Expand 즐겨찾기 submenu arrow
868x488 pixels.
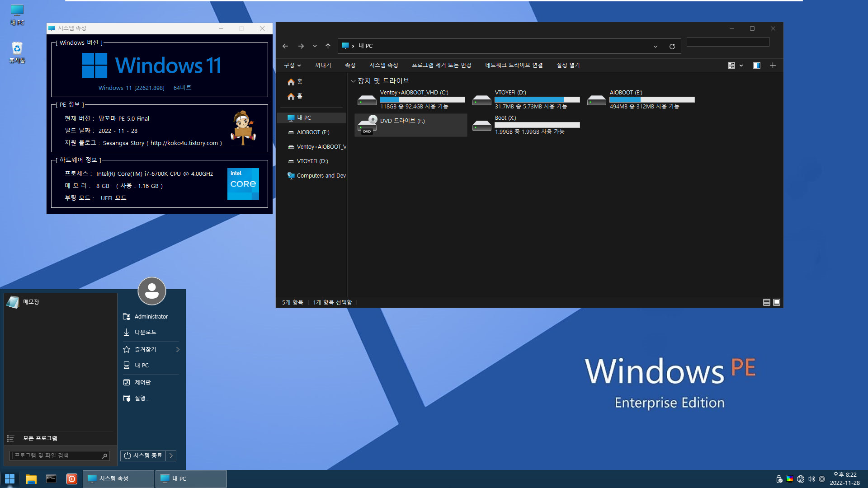[178, 349]
